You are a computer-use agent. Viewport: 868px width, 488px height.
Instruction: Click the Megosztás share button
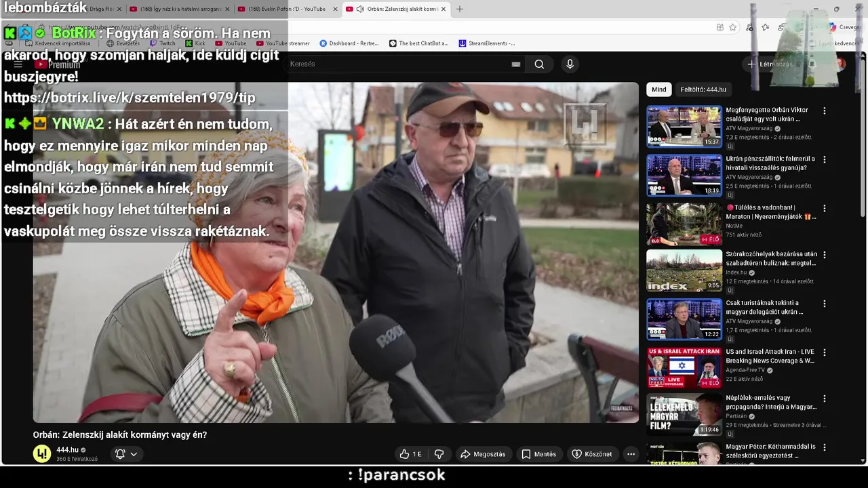click(x=483, y=454)
